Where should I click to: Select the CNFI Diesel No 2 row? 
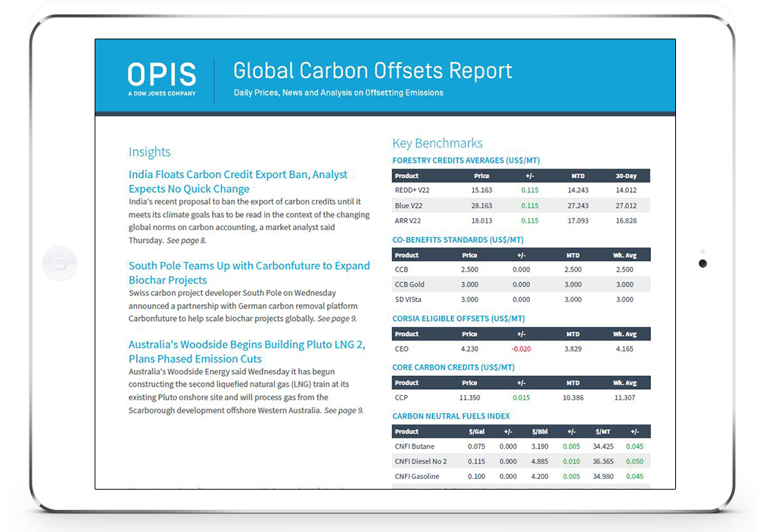[x=522, y=461]
